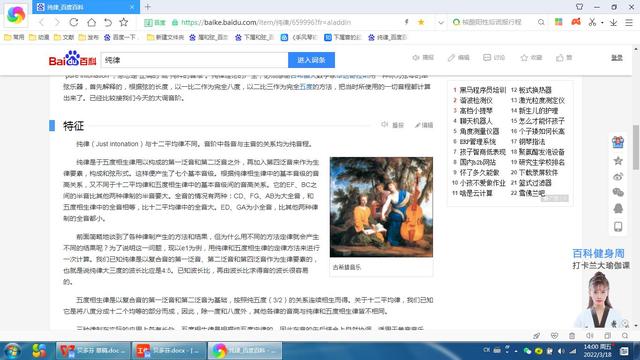Select the lightning speed-mode icon in address bar

coord(406,22)
